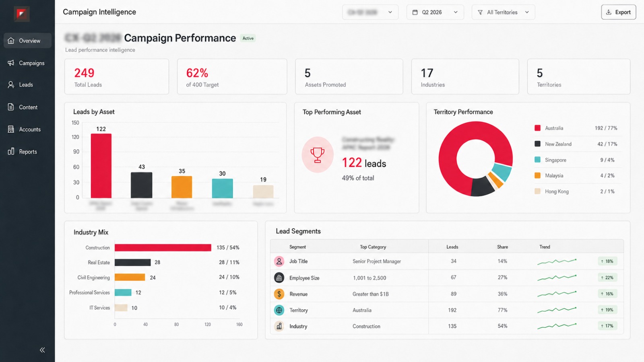Open the blurred campaign selector dropdown
The width and height of the screenshot is (644, 362).
(x=370, y=12)
